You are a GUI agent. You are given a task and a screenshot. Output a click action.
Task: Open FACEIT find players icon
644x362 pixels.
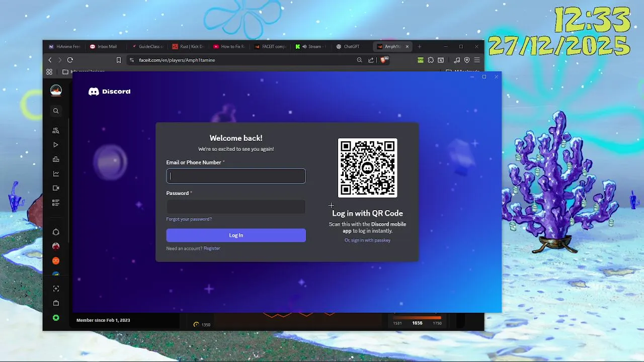click(56, 130)
